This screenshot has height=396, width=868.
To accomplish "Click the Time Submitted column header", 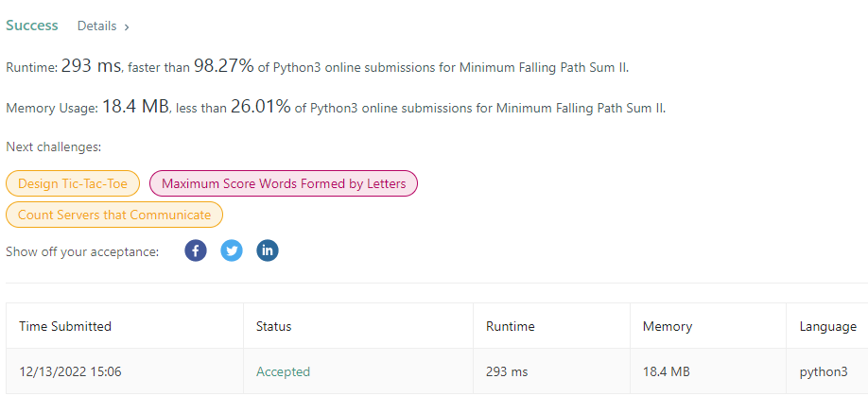I will pyautogui.click(x=65, y=326).
